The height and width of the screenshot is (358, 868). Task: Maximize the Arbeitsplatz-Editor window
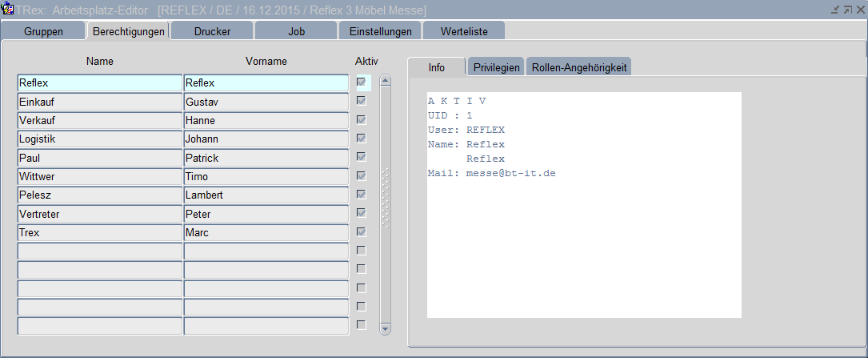pyautogui.click(x=847, y=10)
